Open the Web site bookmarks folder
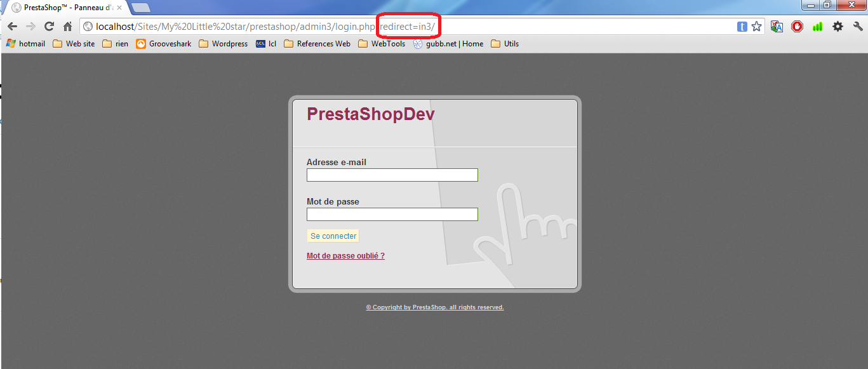The height and width of the screenshot is (369, 868). pos(74,44)
